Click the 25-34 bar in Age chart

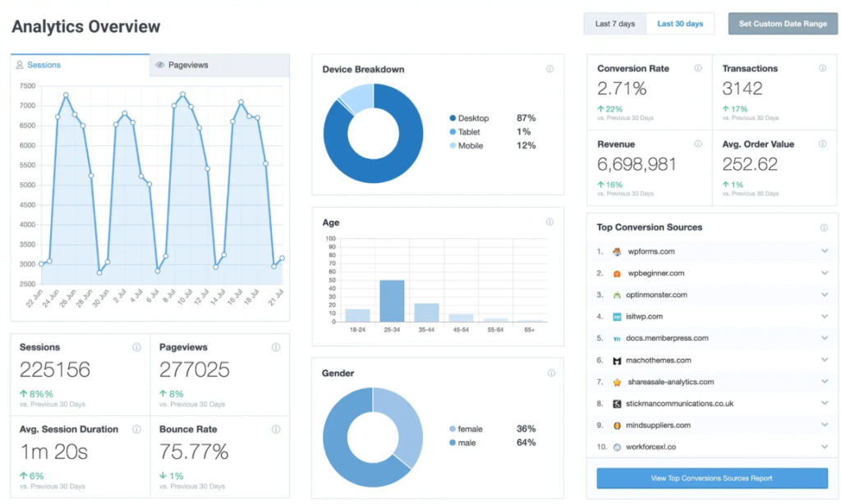click(x=392, y=301)
